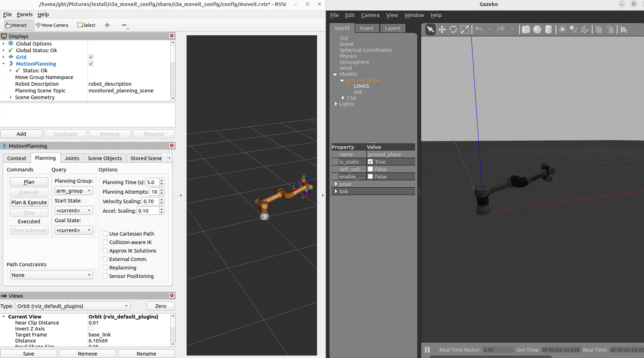644x358 pixels.
Task: Open the Goal State dropdown
Action: click(74, 230)
